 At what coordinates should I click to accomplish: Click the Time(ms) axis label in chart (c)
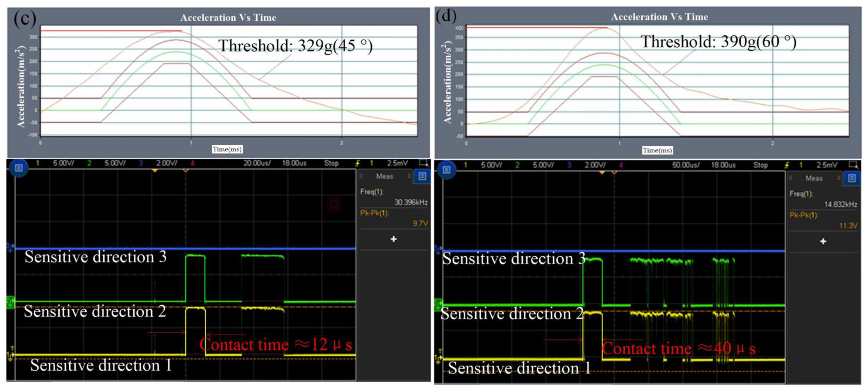(x=227, y=149)
